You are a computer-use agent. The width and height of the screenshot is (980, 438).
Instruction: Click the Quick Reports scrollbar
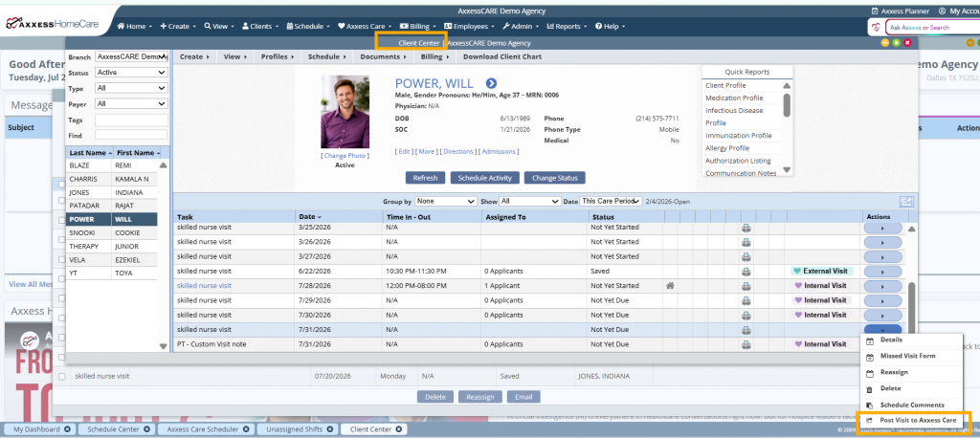pyautogui.click(x=787, y=104)
